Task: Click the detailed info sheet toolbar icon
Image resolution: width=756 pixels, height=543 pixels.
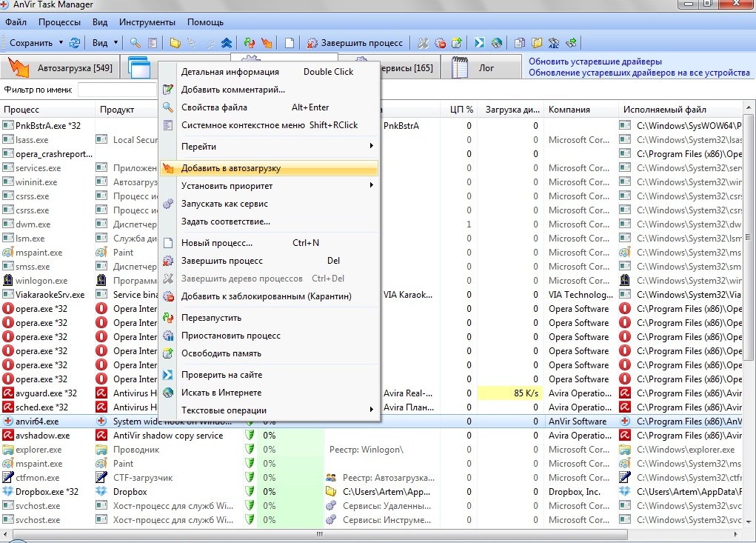Action: [x=153, y=43]
